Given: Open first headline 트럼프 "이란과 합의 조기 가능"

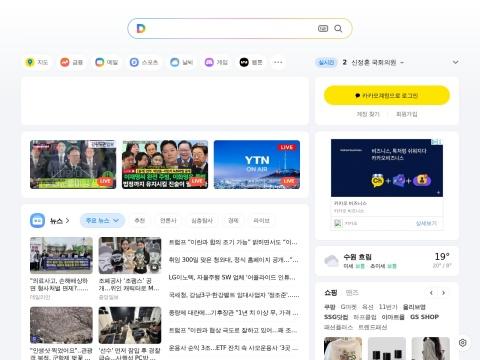Looking at the screenshot, I should (233, 242).
